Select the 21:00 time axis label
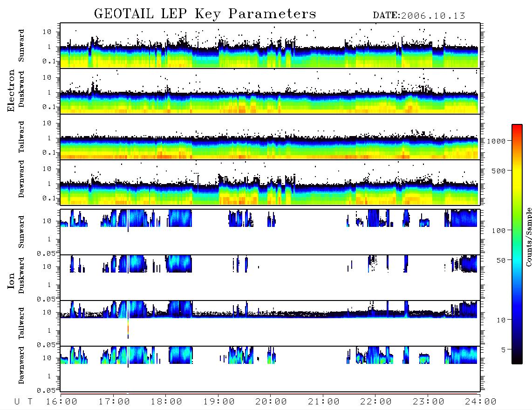532x410 pixels. 324,402
